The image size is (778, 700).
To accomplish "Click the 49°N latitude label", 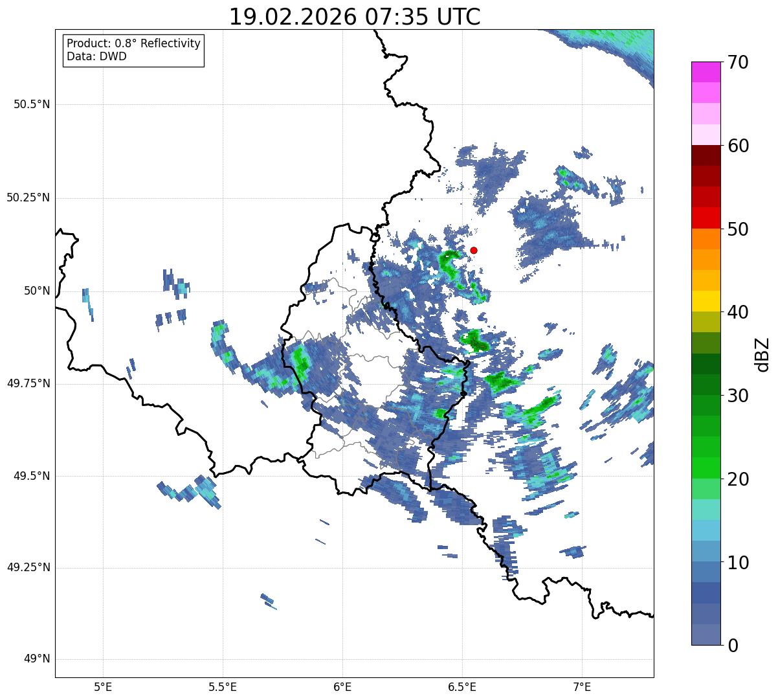I will coord(37,659).
